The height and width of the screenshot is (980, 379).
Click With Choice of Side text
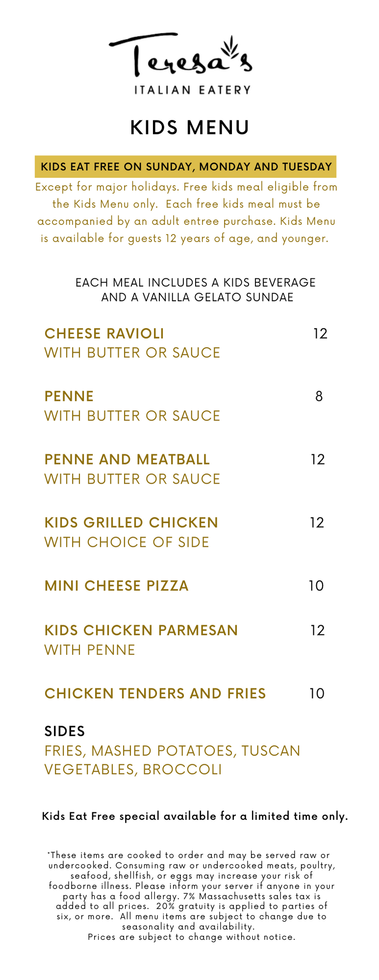click(x=126, y=542)
